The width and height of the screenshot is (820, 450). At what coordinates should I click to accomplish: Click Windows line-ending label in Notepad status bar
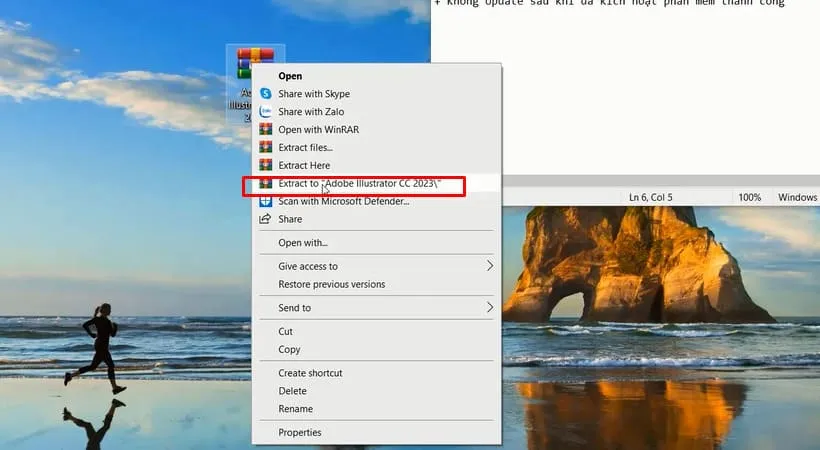[x=797, y=197]
